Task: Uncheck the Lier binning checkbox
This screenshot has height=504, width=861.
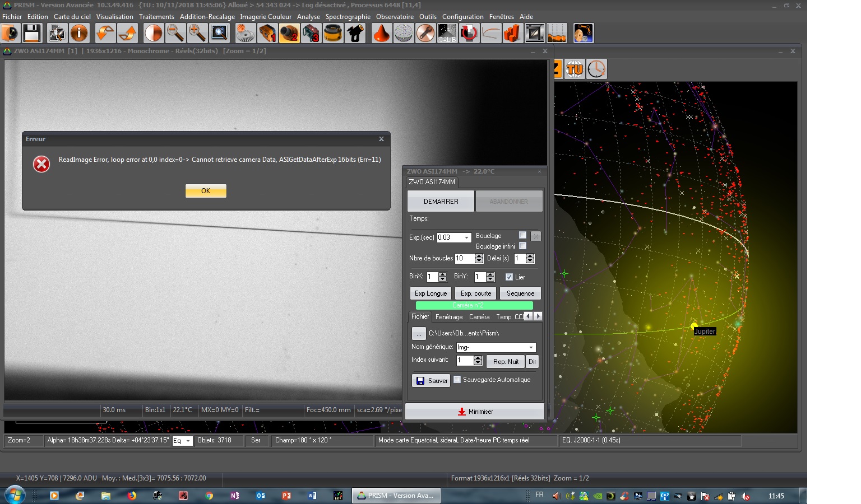Action: (509, 277)
